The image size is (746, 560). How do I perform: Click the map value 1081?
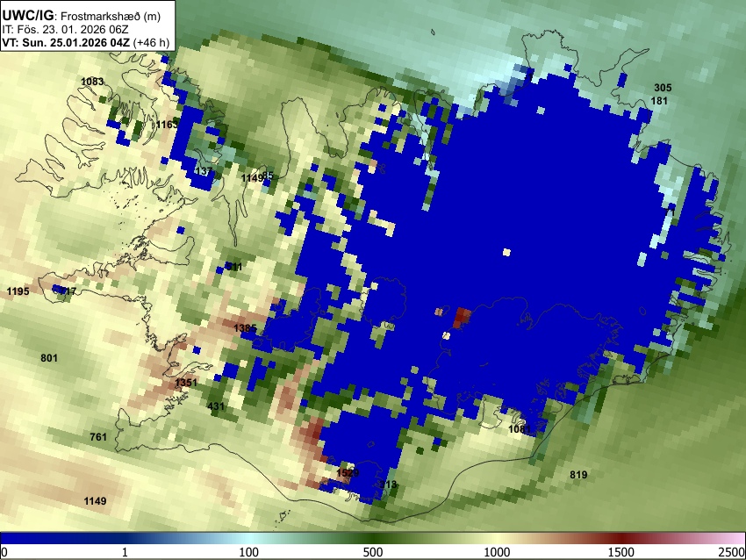click(519, 429)
